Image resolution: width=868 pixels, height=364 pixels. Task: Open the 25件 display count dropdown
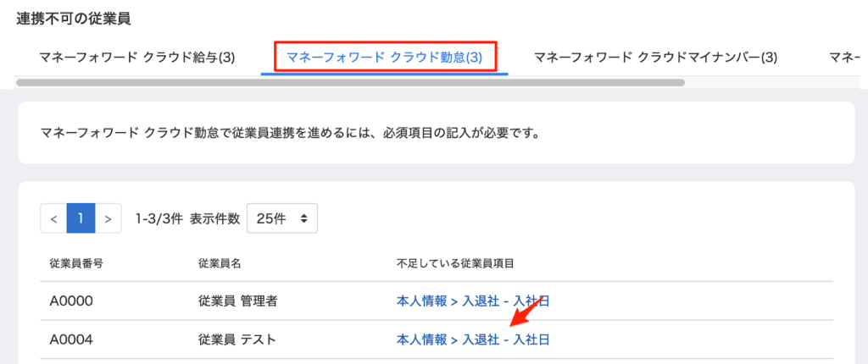coord(281,218)
